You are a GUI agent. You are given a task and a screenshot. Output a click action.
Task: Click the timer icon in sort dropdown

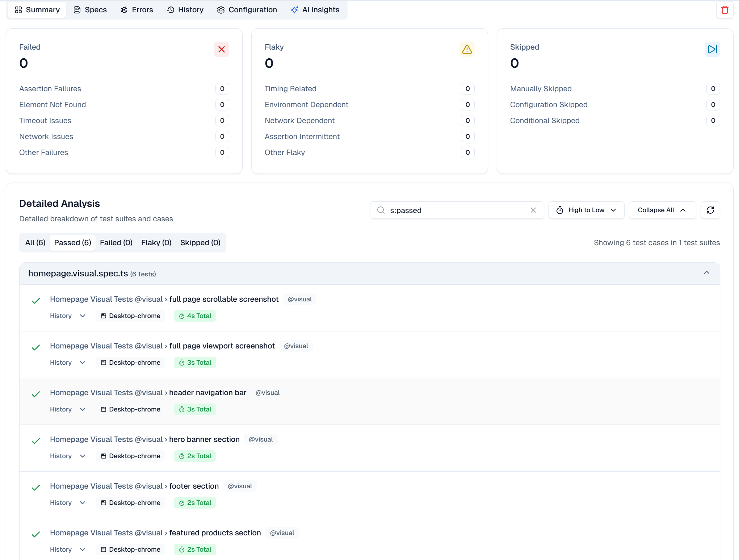[560, 210]
